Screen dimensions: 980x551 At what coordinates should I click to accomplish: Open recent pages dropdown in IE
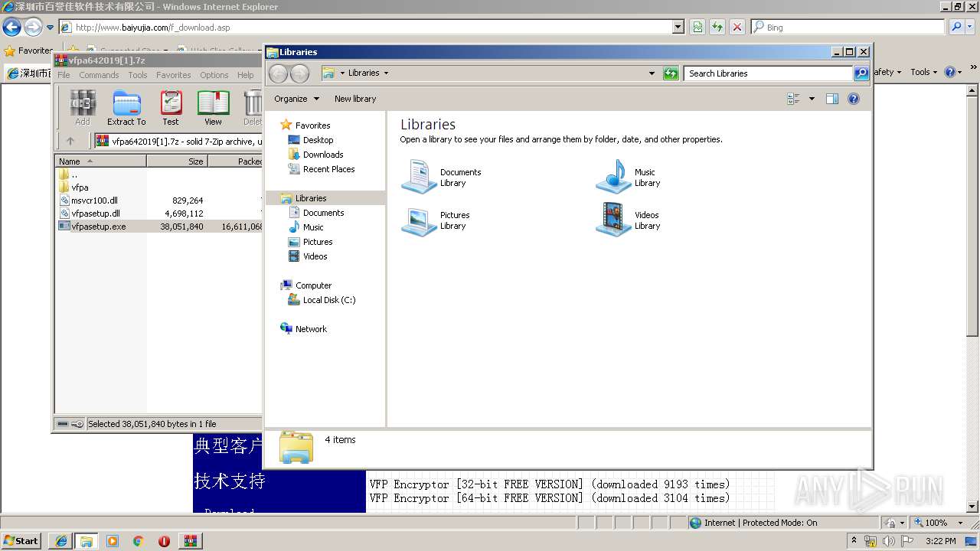tap(50, 28)
